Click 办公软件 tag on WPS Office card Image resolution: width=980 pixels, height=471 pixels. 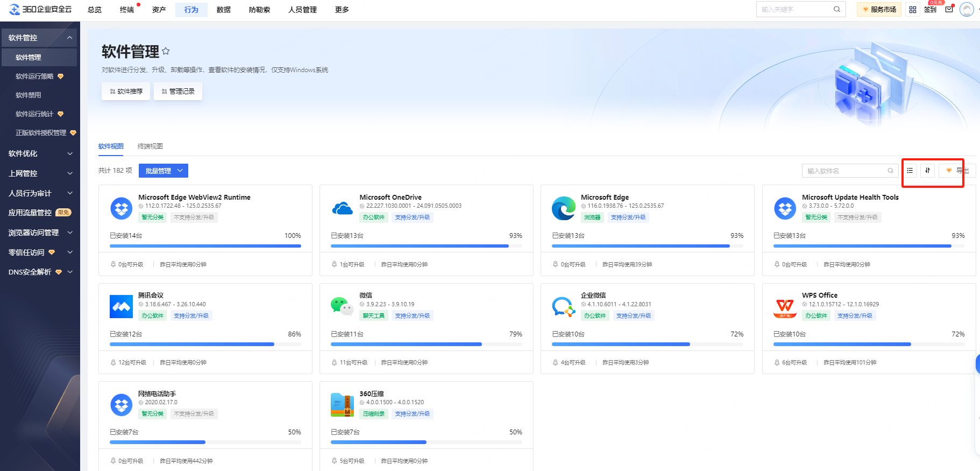816,316
